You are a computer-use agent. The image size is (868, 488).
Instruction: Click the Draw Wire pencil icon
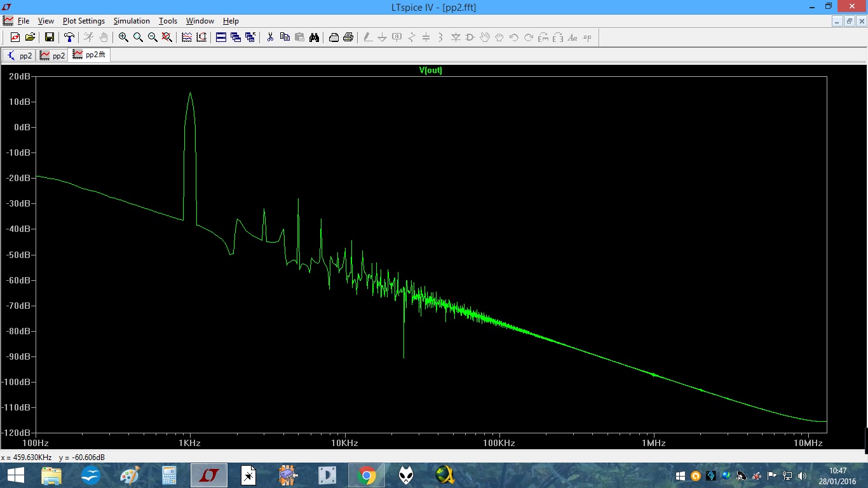click(x=368, y=37)
